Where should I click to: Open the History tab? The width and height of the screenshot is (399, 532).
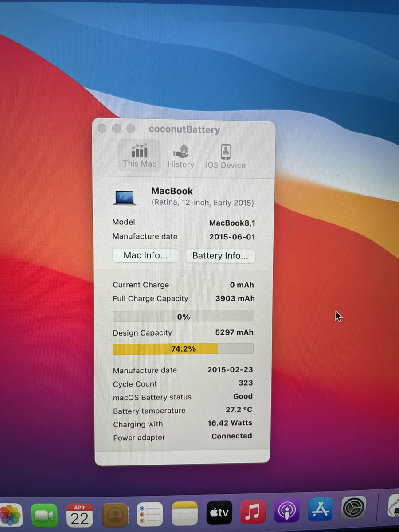point(181,156)
